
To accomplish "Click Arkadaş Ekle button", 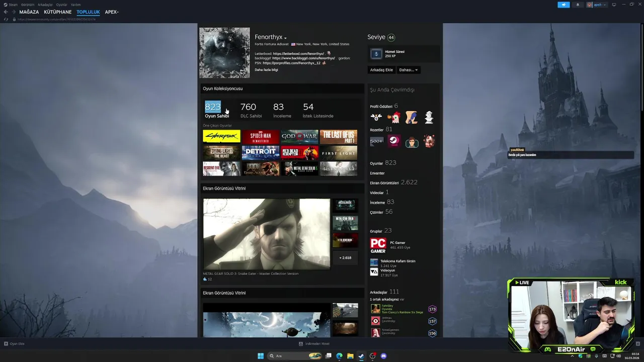I will pos(381,70).
